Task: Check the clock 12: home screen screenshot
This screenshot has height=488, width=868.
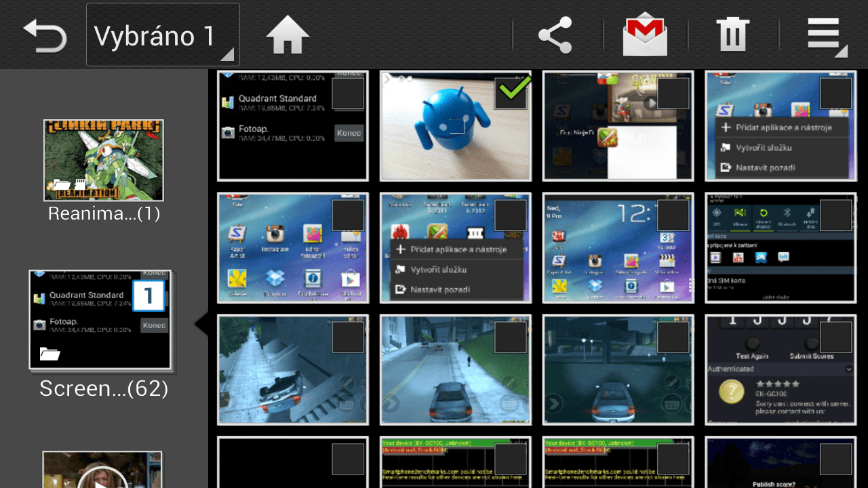Action: tap(673, 215)
